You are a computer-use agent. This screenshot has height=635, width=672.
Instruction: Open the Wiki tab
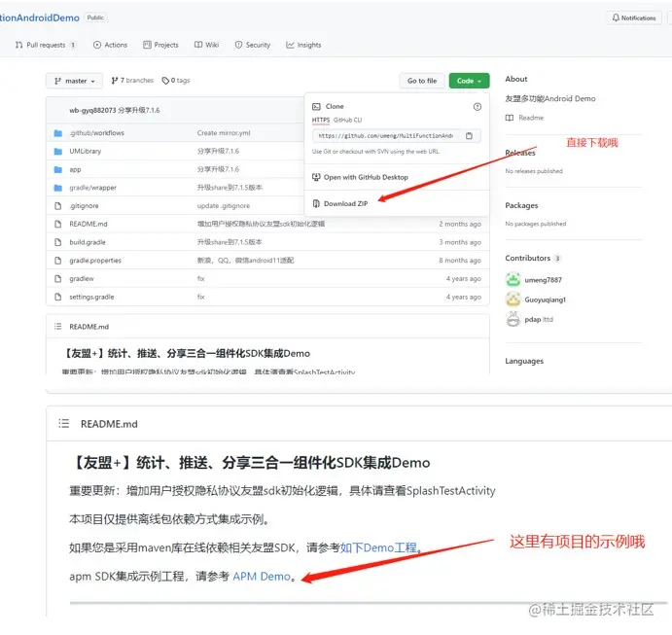coord(206,45)
